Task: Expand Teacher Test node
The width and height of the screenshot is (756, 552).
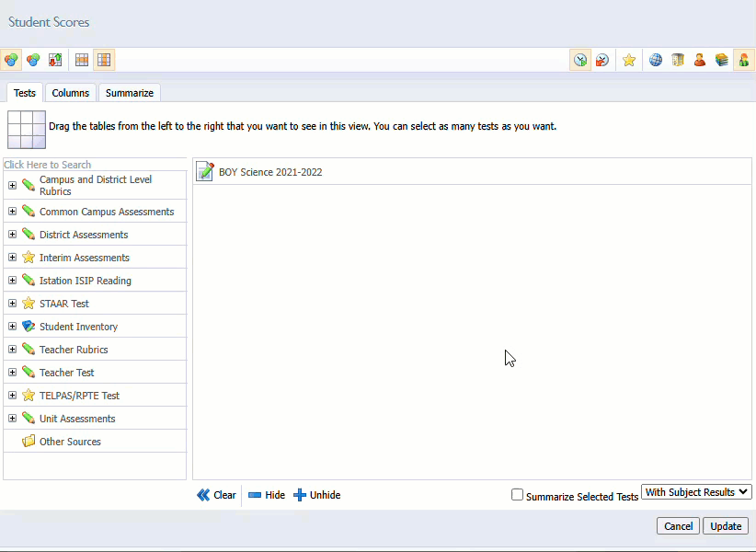Action: [13, 373]
